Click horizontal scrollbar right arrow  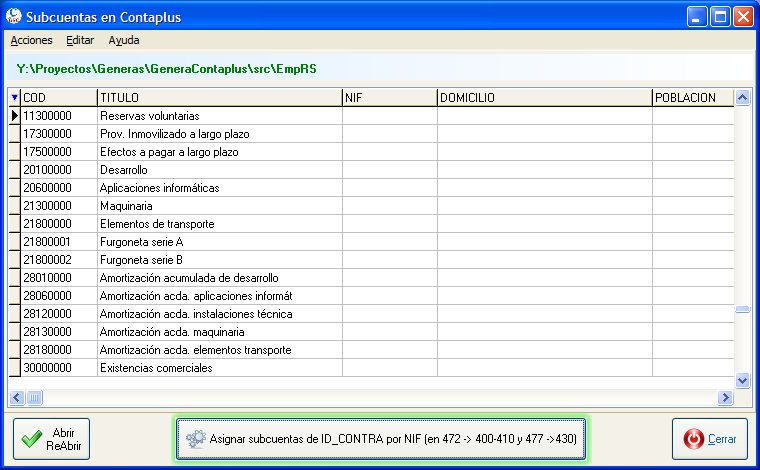pyautogui.click(x=725, y=398)
